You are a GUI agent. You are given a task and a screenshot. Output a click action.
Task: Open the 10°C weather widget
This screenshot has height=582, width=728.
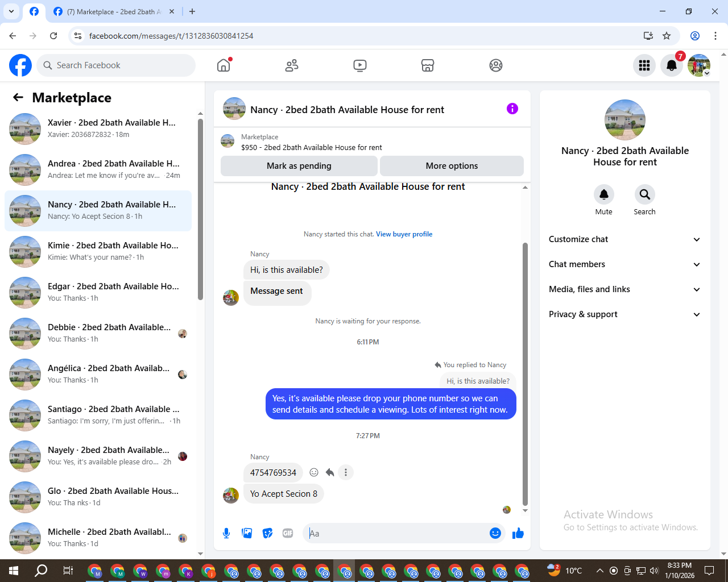[x=565, y=571]
